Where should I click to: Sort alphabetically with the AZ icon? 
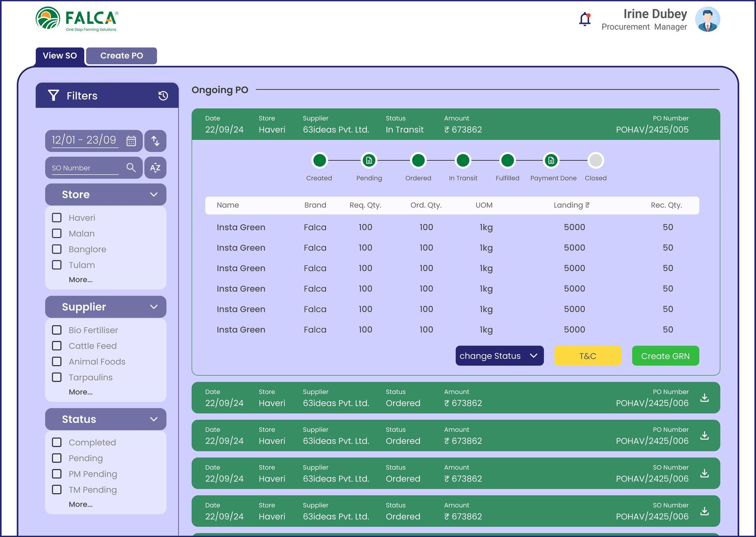coord(155,168)
